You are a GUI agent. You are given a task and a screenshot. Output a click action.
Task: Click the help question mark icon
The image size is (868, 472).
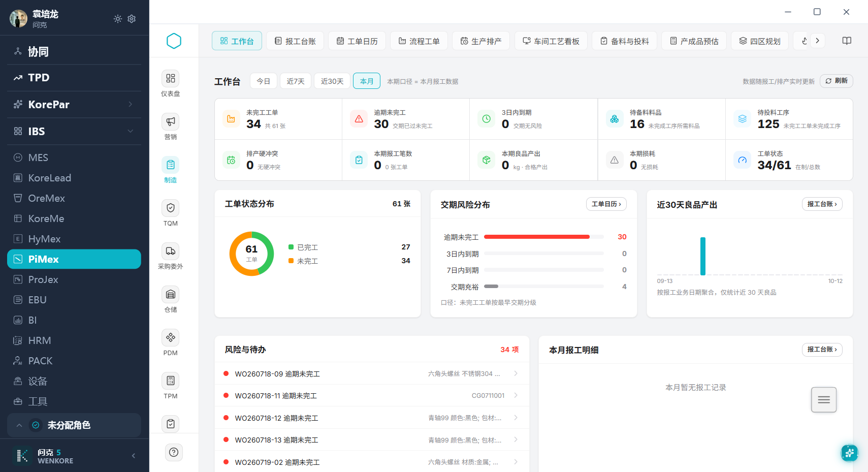coord(174,452)
